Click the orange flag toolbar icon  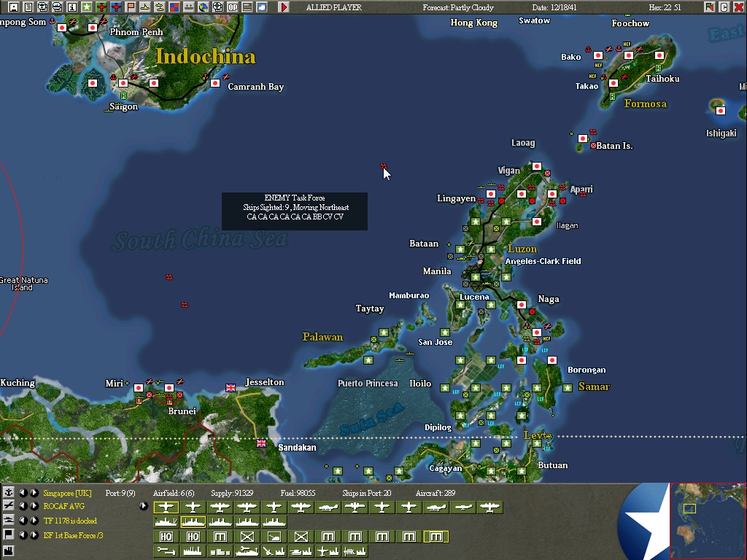(x=130, y=7)
